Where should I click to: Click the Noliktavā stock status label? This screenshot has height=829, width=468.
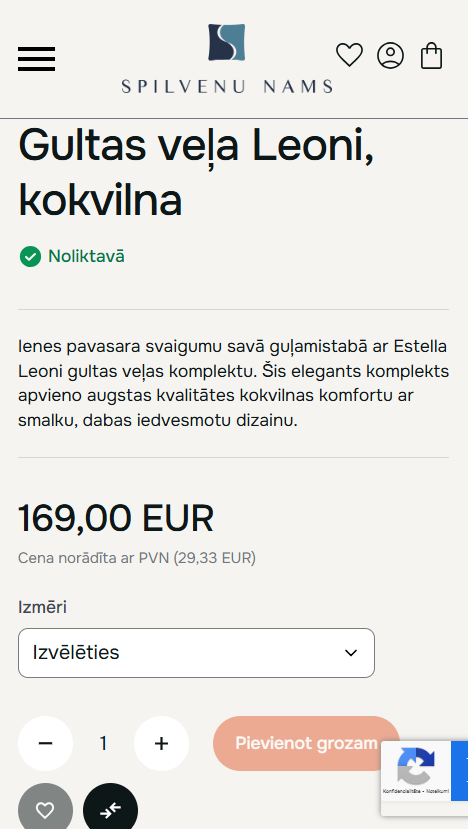(x=86, y=256)
